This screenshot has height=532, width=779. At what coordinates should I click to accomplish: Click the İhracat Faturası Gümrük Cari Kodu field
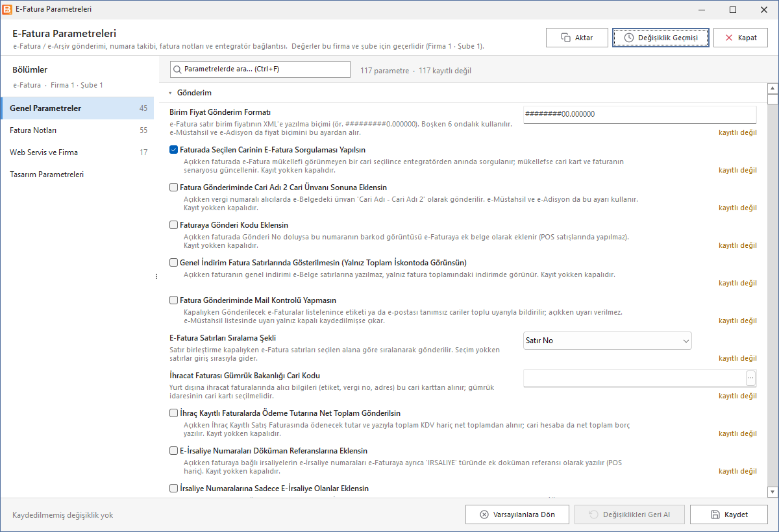(634, 378)
